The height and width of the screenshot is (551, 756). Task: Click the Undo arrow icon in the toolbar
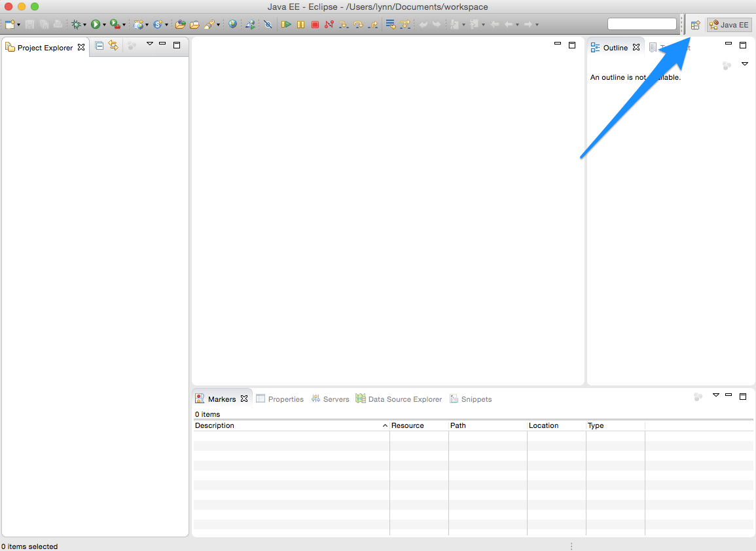point(423,24)
